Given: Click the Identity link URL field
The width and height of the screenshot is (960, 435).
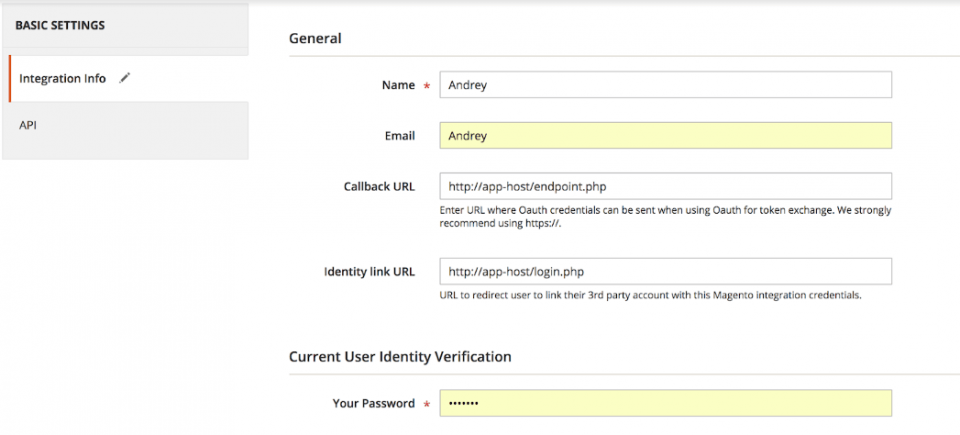Looking at the screenshot, I should tap(665, 271).
